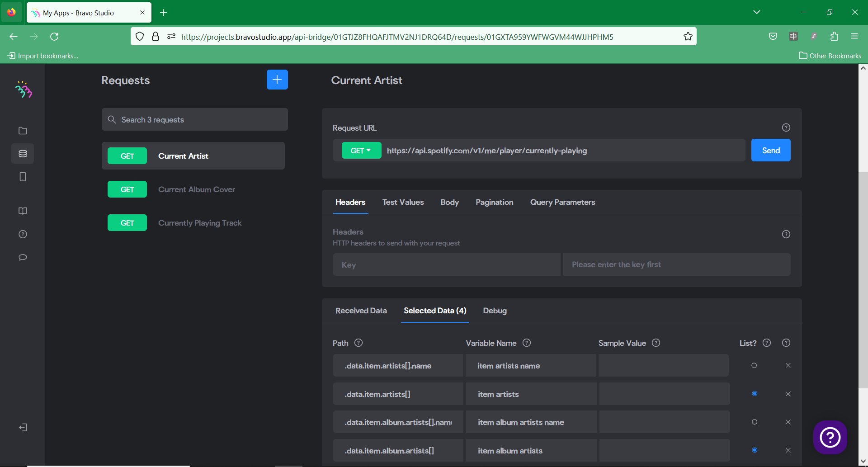Open the Debug tab

(495, 311)
